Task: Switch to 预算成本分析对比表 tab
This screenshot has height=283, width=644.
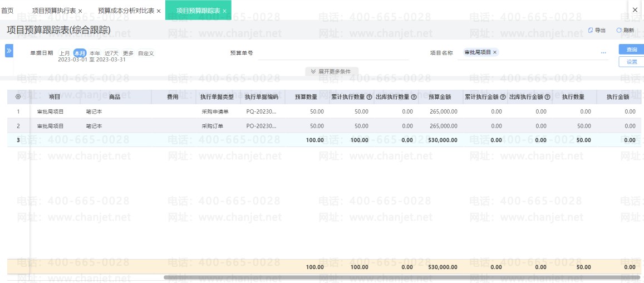Action: point(126,11)
